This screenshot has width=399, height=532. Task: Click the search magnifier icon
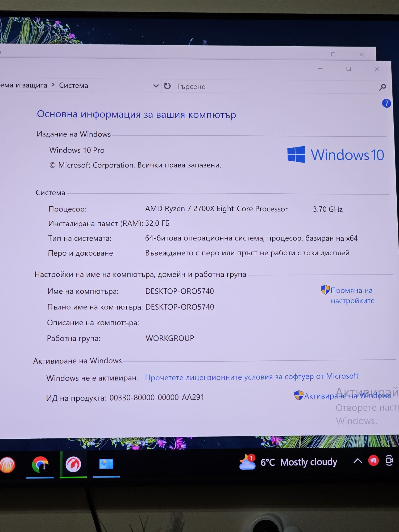coord(382,87)
